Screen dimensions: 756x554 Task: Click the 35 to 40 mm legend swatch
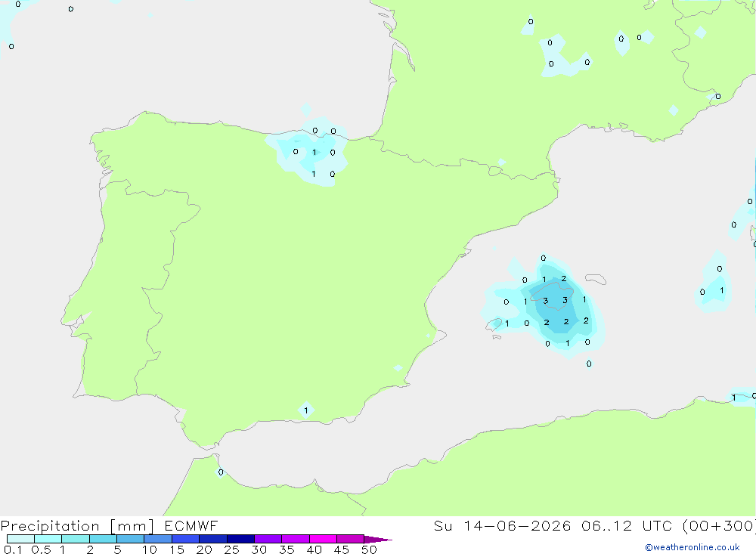click(296, 539)
